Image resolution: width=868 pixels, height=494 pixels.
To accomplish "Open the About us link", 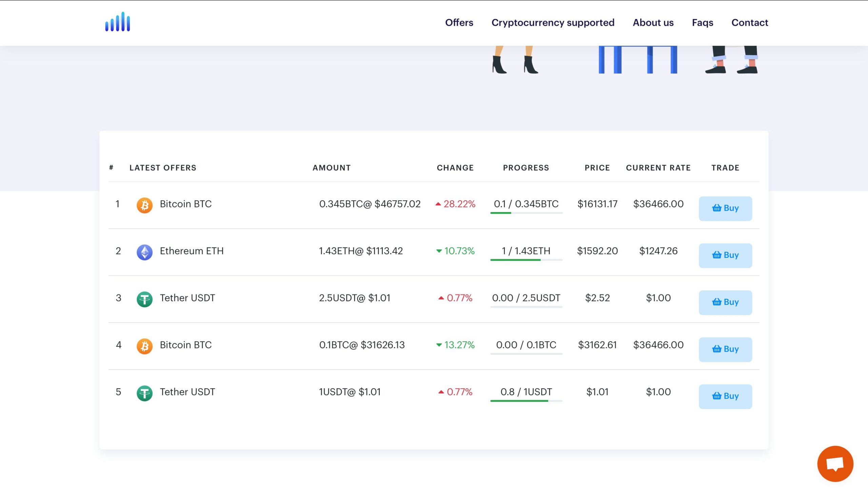I will click(x=653, y=23).
